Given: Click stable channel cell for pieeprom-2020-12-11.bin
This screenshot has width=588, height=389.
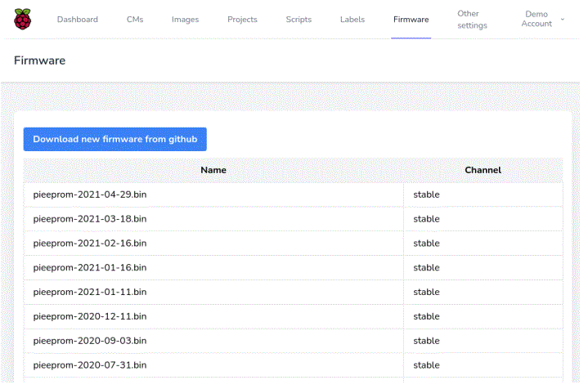Looking at the screenshot, I should tap(426, 316).
